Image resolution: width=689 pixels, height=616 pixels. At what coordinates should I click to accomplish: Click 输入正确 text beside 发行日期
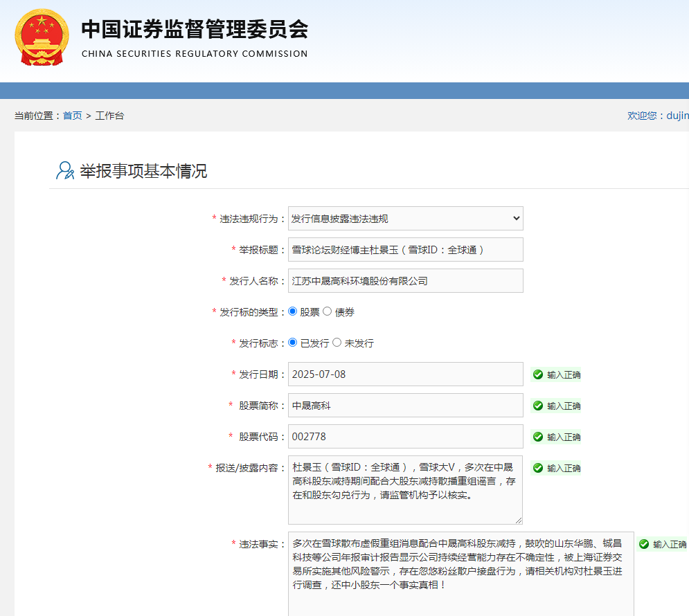(564, 374)
